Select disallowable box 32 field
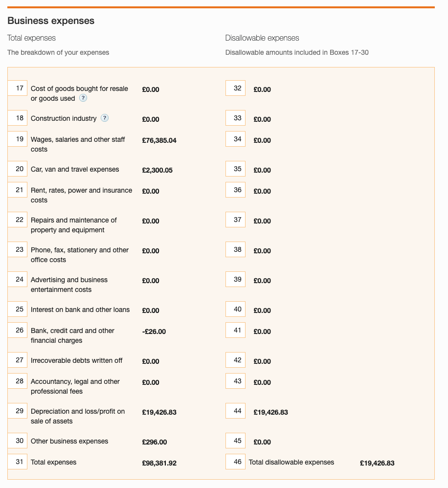The image size is (448, 488). pos(235,89)
